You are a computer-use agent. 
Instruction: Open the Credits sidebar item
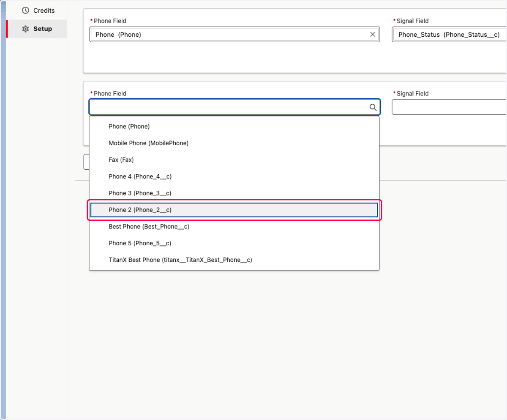click(37, 11)
